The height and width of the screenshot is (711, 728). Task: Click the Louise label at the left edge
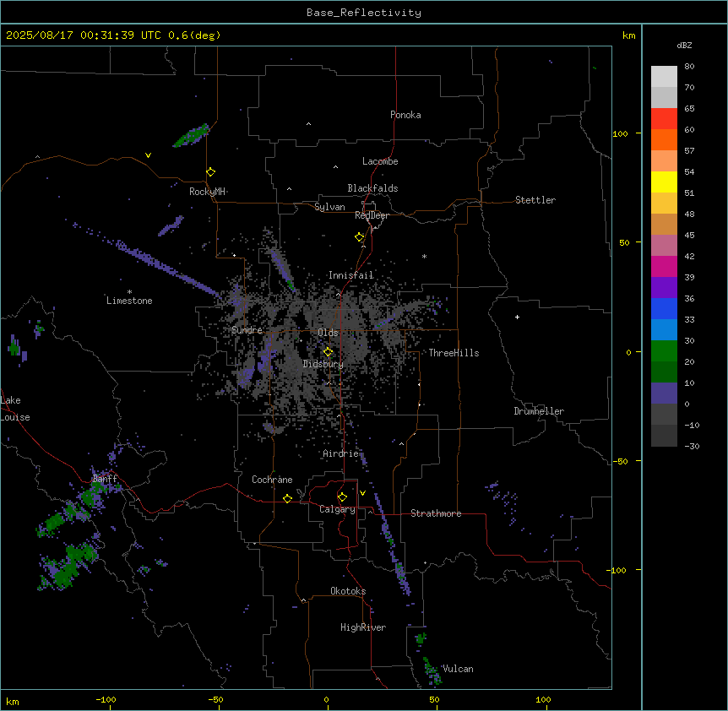click(x=15, y=417)
